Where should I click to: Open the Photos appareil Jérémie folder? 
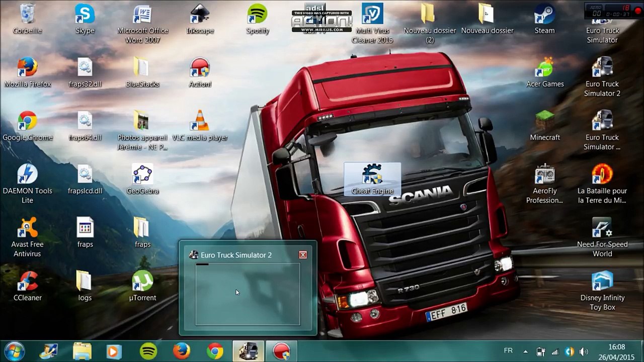tap(142, 131)
